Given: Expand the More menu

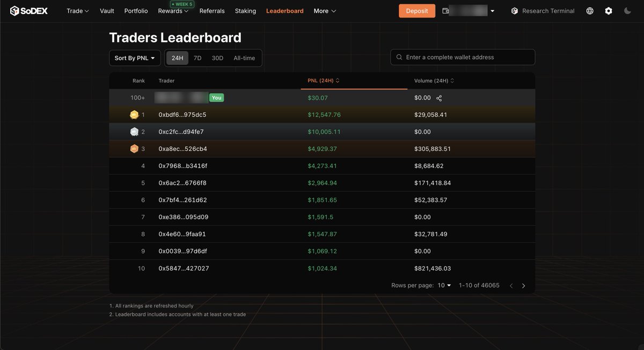Looking at the screenshot, I should 325,11.
